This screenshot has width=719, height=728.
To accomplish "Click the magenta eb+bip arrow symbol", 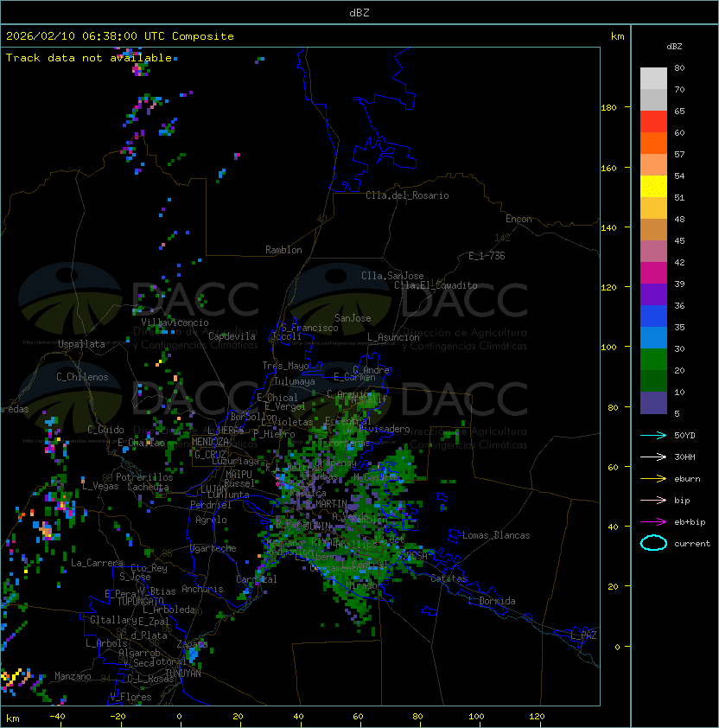I will (653, 522).
